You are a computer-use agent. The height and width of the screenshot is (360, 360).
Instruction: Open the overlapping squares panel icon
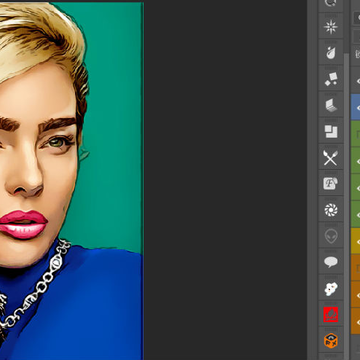coord(331,131)
